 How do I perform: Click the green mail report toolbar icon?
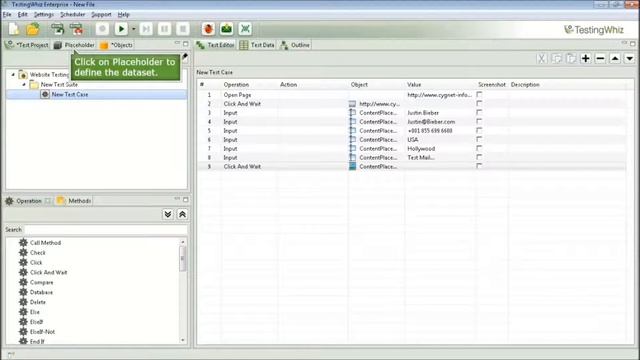click(x=227, y=29)
